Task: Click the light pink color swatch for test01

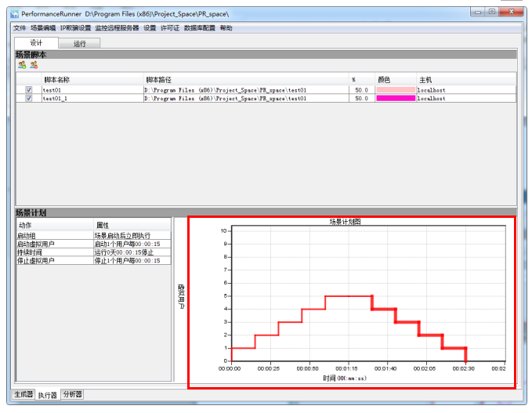Action: 395,90
